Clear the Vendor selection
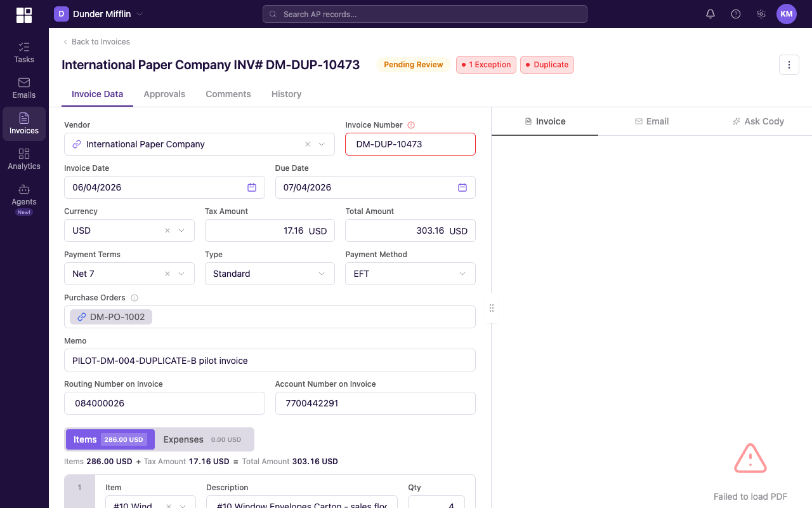Image resolution: width=812 pixels, height=508 pixels. 308,144
